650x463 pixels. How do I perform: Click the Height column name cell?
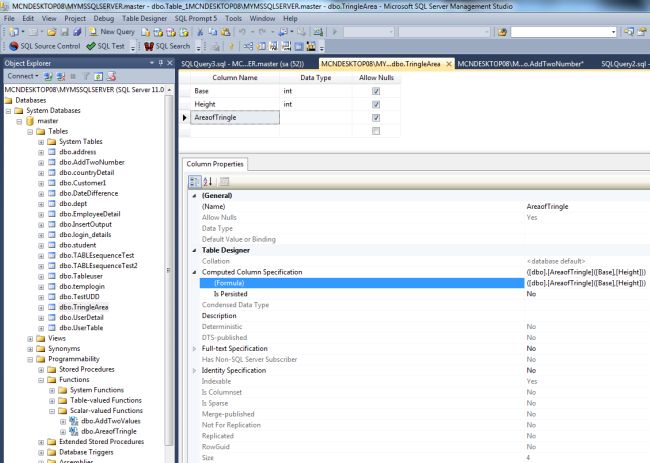235,104
